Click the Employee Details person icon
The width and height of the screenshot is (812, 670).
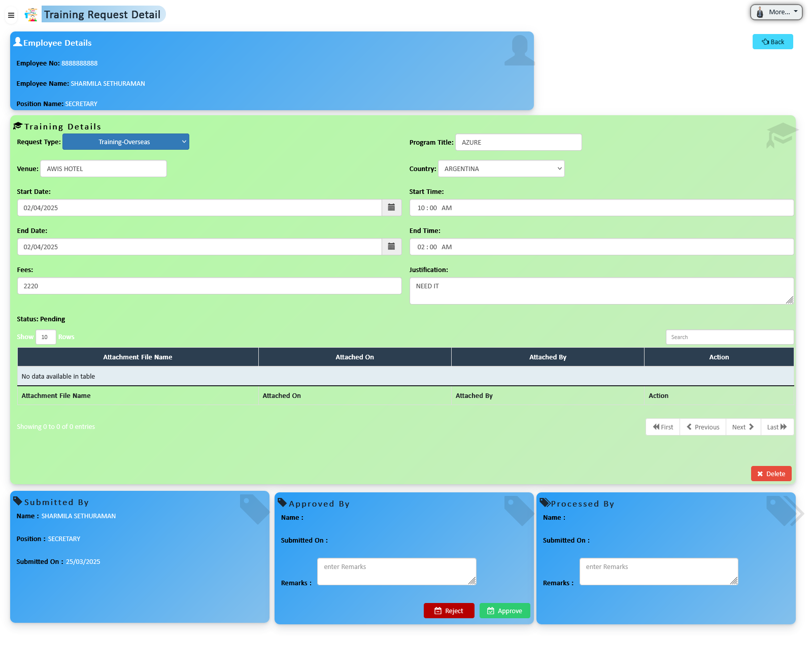(x=18, y=42)
